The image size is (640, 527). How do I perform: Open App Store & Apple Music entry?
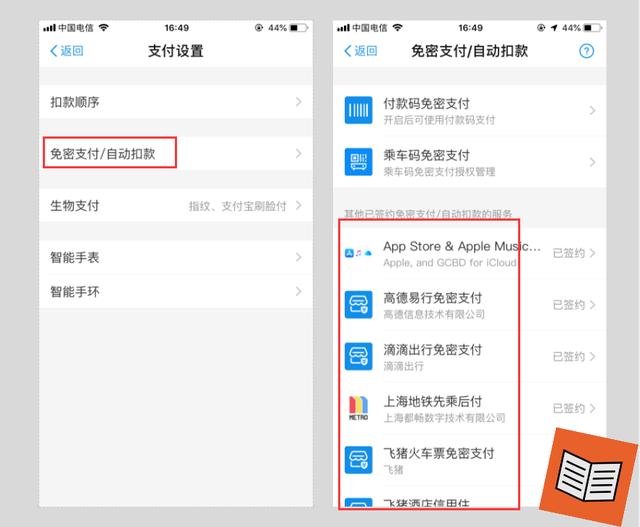tap(469, 253)
